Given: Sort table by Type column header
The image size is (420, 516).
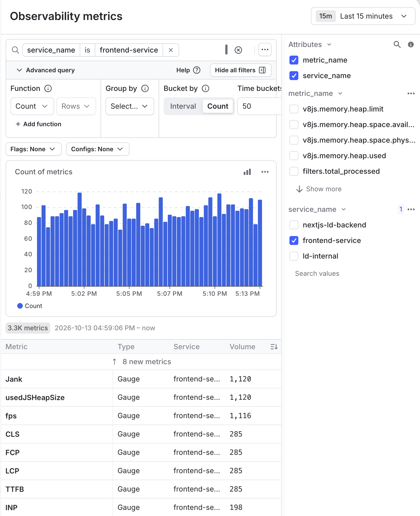Looking at the screenshot, I should pyautogui.click(x=126, y=347).
